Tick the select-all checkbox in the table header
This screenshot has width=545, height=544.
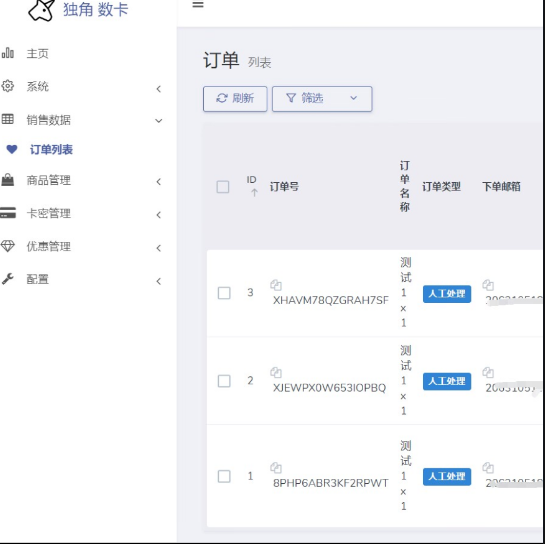coord(223,187)
